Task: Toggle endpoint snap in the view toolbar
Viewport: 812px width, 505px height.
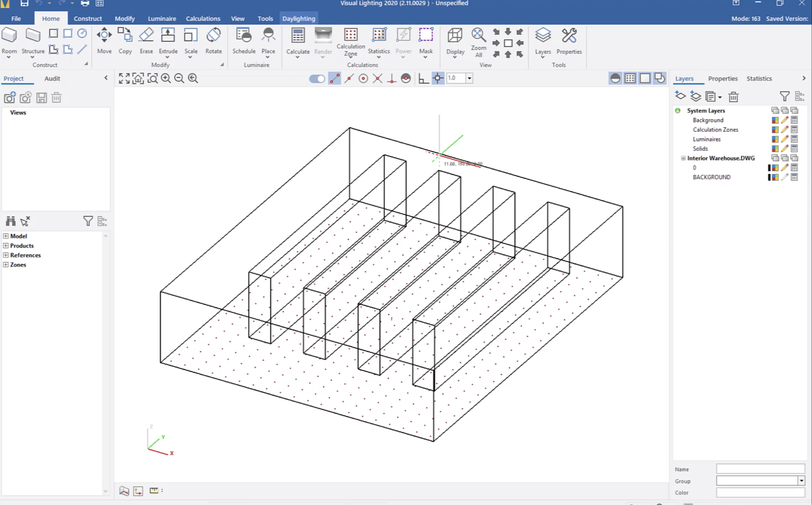Action: coord(334,78)
